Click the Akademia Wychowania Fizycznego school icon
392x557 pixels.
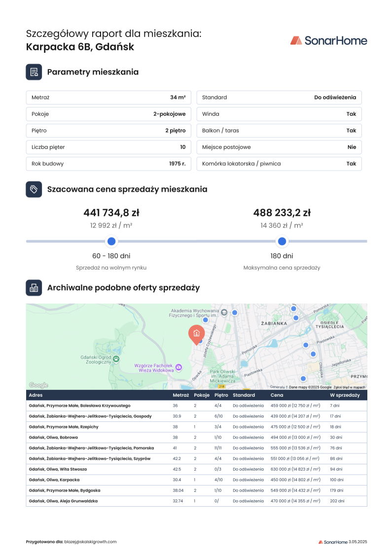pos(224,312)
